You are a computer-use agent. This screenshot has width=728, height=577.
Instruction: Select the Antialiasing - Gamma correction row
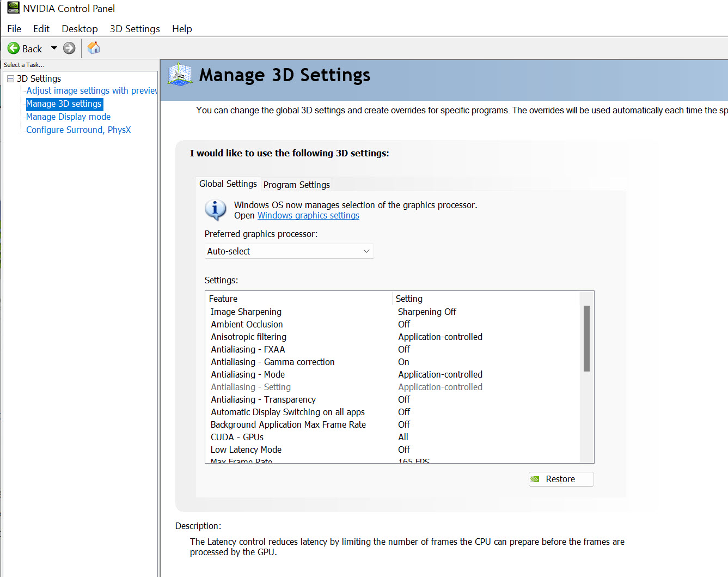(x=393, y=362)
